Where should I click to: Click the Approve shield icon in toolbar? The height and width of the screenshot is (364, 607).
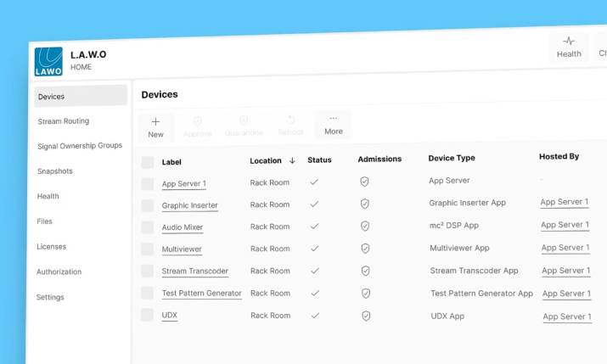tap(198, 121)
